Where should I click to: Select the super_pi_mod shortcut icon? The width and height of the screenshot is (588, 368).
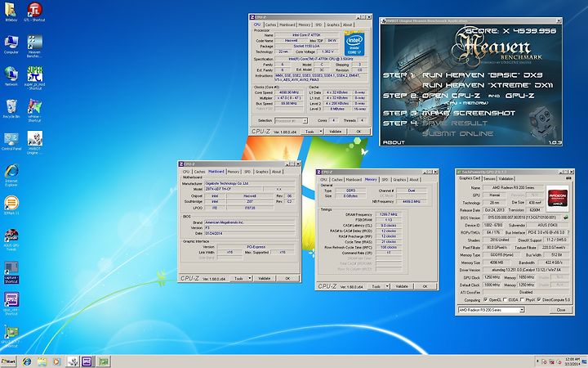34,78
